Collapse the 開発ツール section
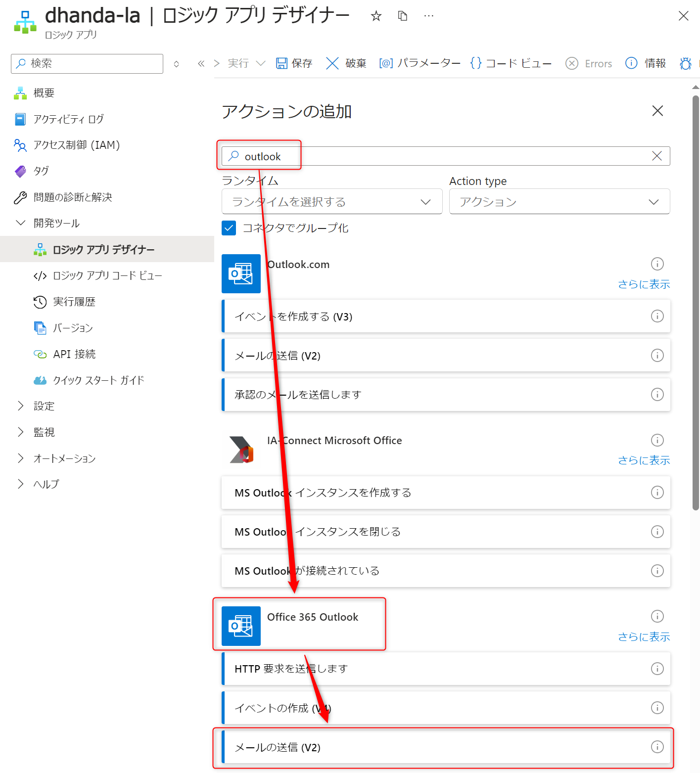 pyautogui.click(x=21, y=223)
